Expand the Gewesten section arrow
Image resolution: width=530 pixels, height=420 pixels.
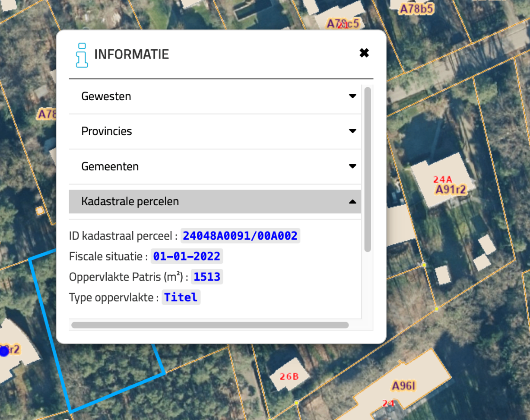(352, 96)
